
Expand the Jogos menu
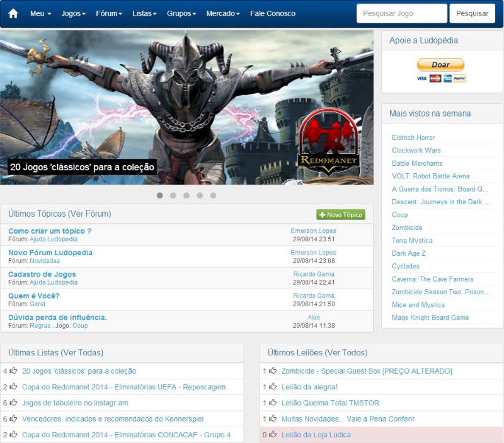coord(73,13)
